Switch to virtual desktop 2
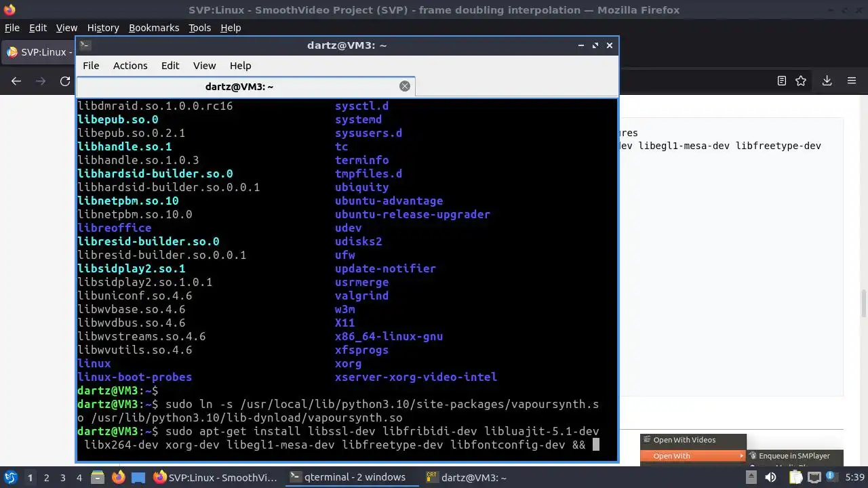 tap(46, 477)
